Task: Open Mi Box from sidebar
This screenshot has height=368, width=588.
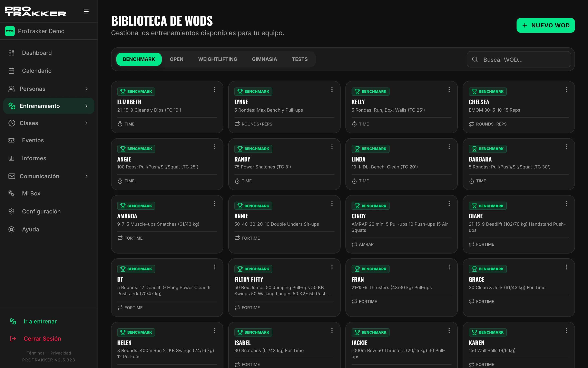Action: (31, 193)
